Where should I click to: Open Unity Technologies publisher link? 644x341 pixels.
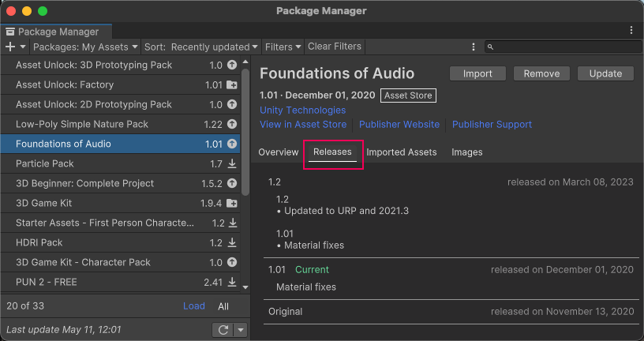[x=303, y=110]
